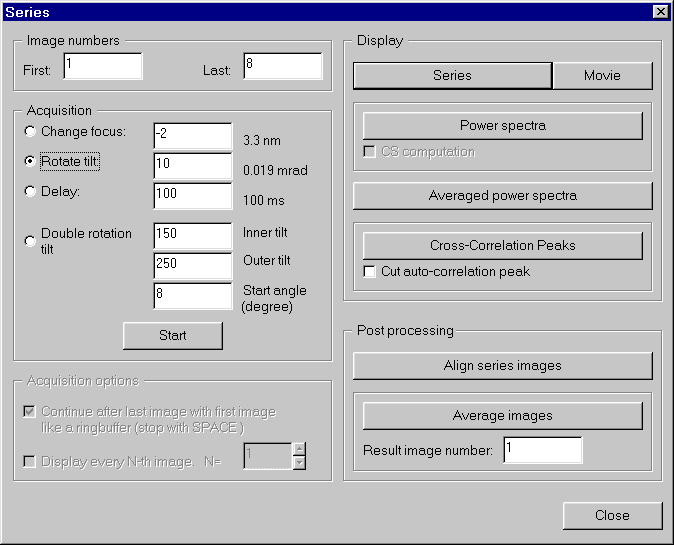Click the Start acquisition button
The width and height of the screenshot is (674, 545).
172,335
